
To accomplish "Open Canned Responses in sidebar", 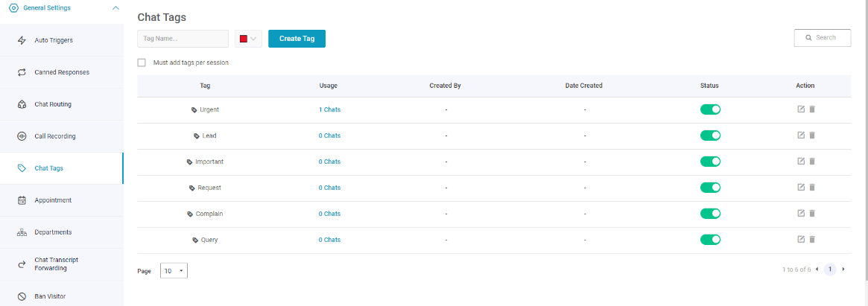I will tap(61, 72).
